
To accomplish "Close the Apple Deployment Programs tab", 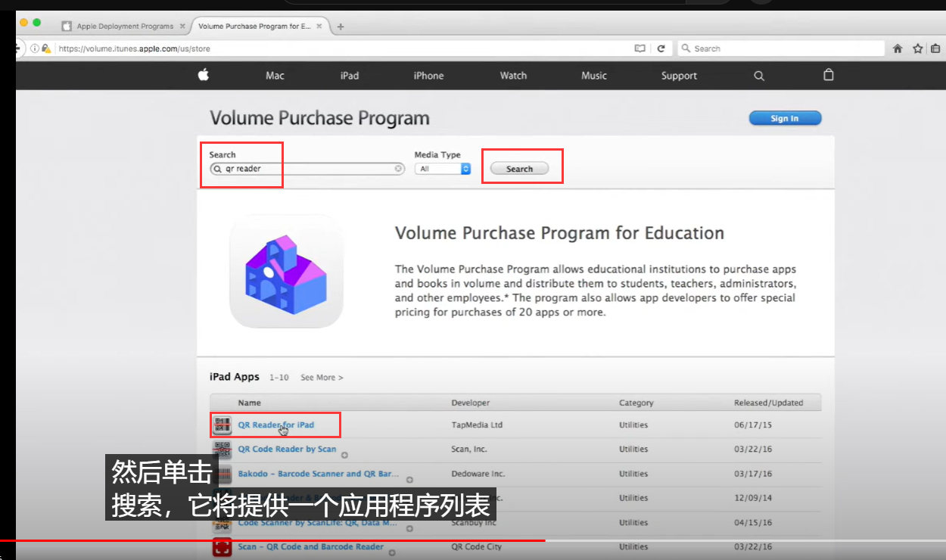I will coord(183,26).
